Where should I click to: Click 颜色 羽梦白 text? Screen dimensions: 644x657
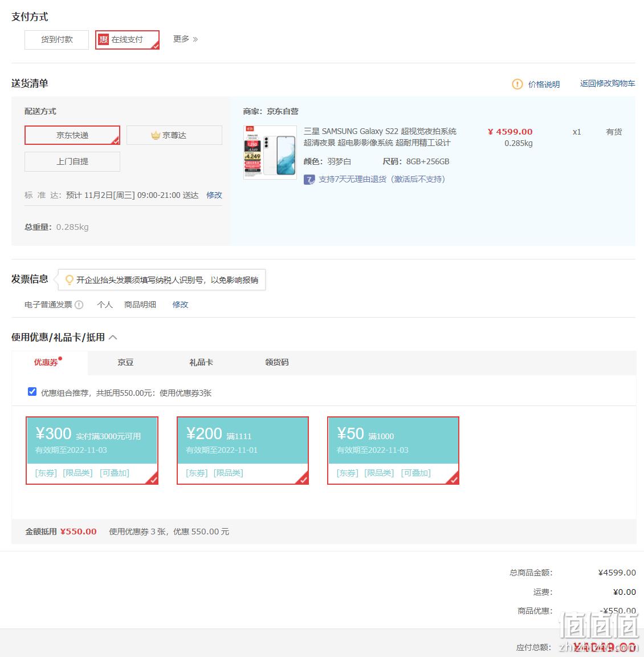point(328,161)
